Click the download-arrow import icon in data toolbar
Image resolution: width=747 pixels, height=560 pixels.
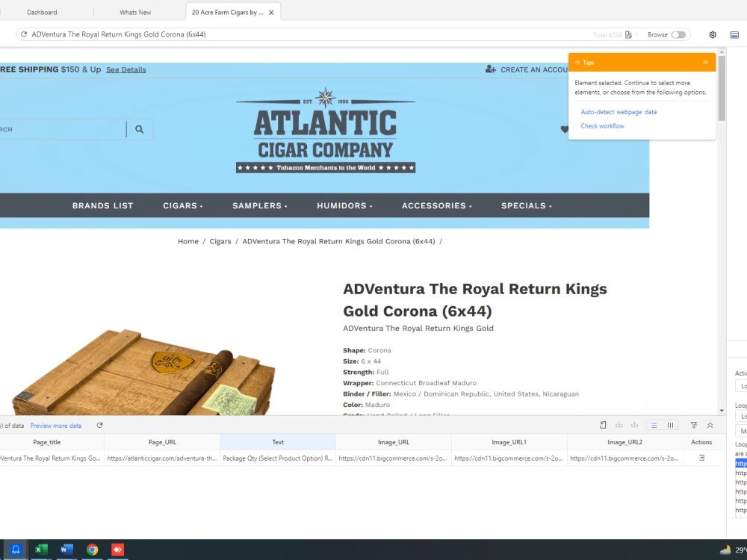pos(619,426)
